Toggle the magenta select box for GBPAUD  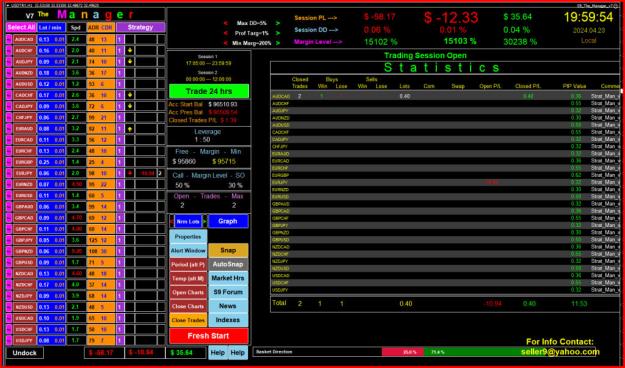(9, 207)
